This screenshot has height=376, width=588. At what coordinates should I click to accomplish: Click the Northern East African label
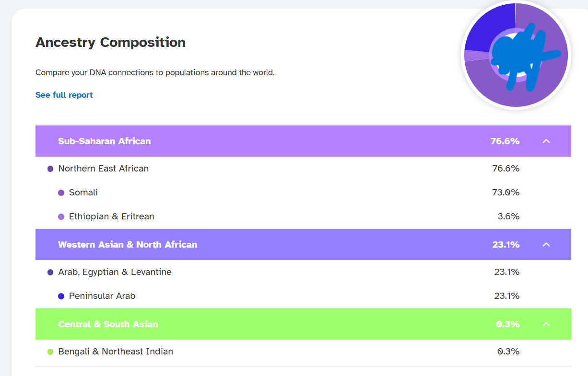pos(103,169)
